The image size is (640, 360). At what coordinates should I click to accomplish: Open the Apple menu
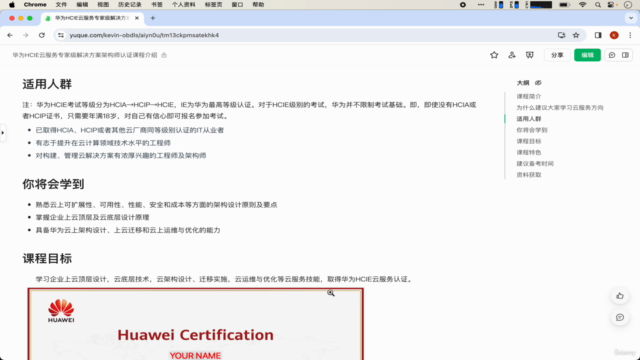pyautogui.click(x=12, y=4)
